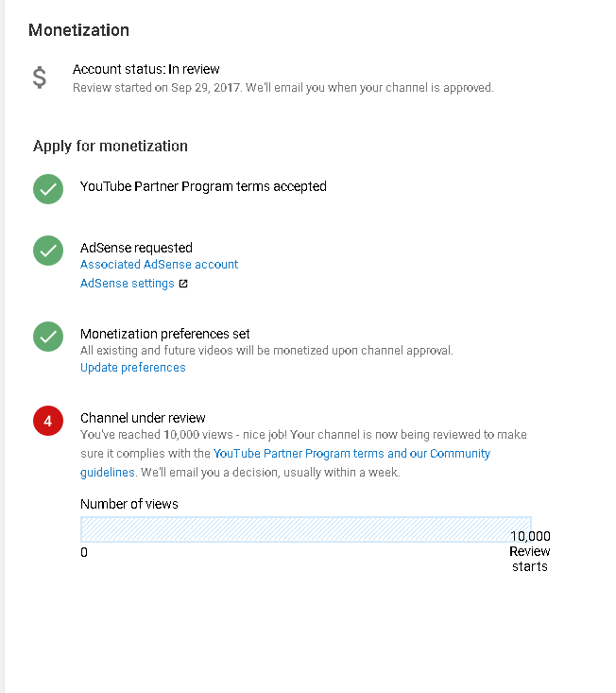The width and height of the screenshot is (616, 693).
Task: Click the 0 label under progress bar
Action: tap(84, 552)
